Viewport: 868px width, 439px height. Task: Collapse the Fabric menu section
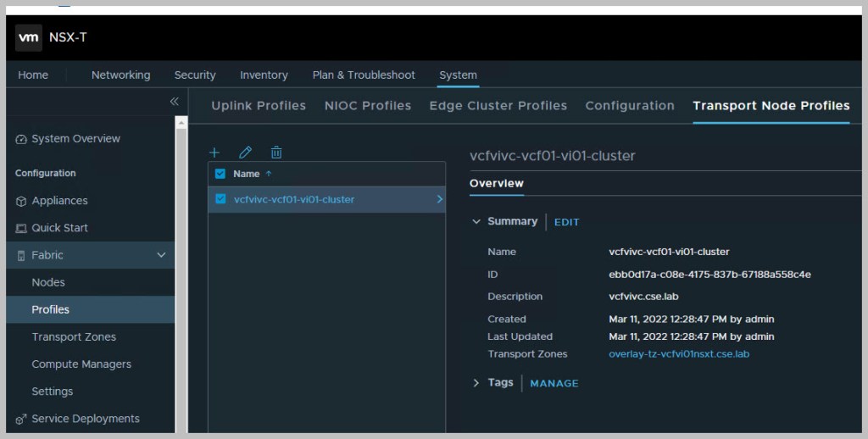(x=161, y=255)
